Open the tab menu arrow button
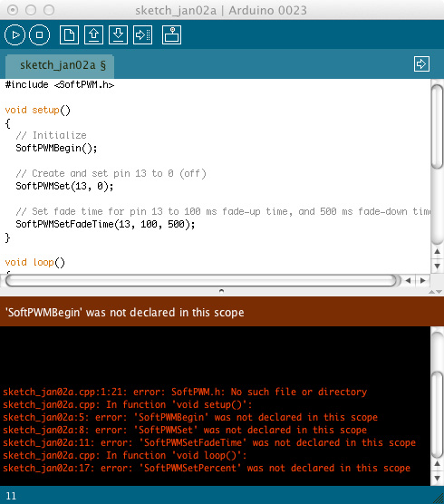The width and height of the screenshot is (444, 504). [x=421, y=64]
